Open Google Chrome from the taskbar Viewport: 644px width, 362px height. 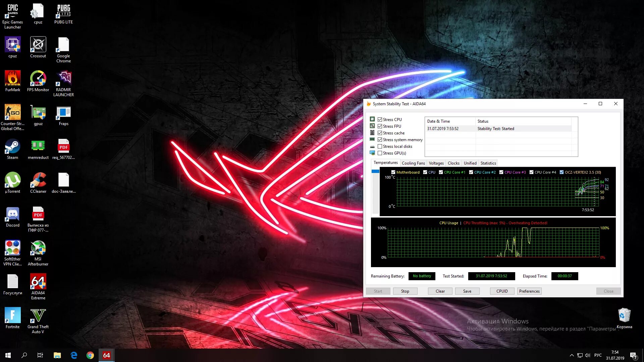[x=90, y=355]
